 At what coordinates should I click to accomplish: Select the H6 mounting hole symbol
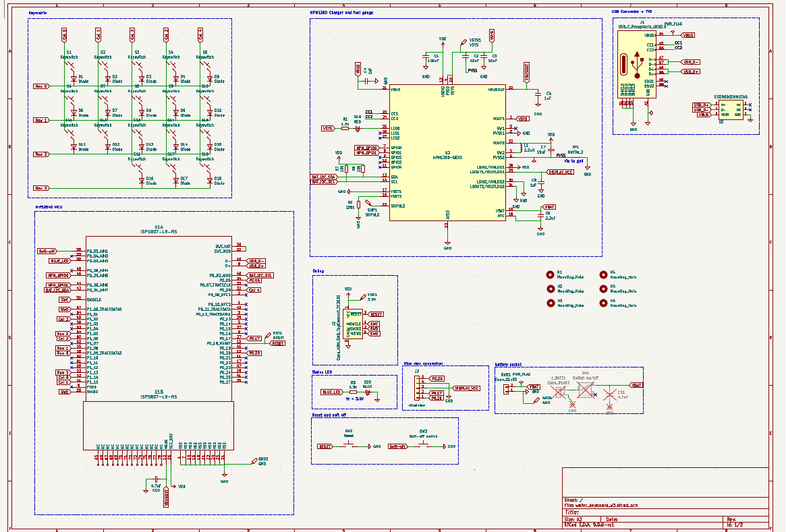(603, 303)
